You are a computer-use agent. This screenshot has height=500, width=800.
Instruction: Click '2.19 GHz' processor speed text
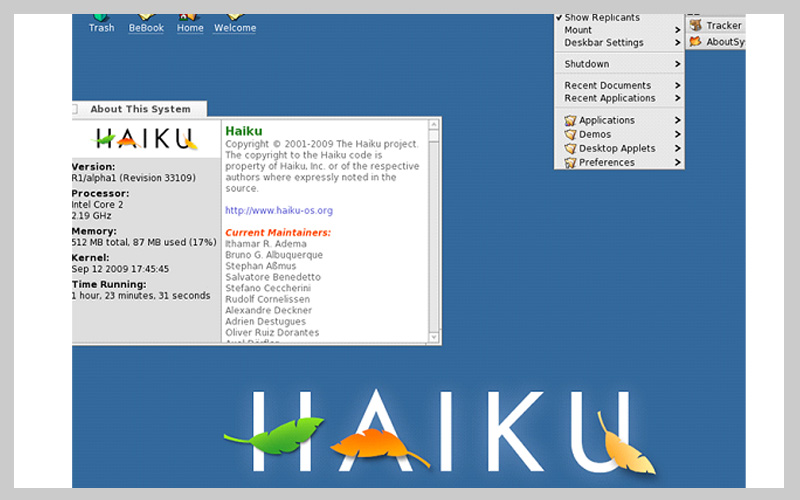click(92, 216)
